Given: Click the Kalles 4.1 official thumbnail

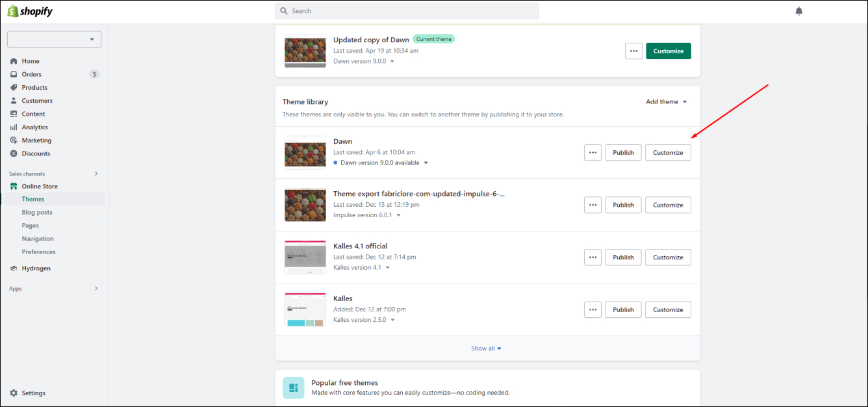Looking at the screenshot, I should click(x=305, y=257).
